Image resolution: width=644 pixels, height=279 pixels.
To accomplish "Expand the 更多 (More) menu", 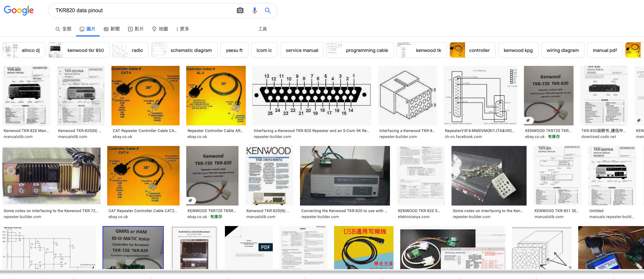I will 183,29.
